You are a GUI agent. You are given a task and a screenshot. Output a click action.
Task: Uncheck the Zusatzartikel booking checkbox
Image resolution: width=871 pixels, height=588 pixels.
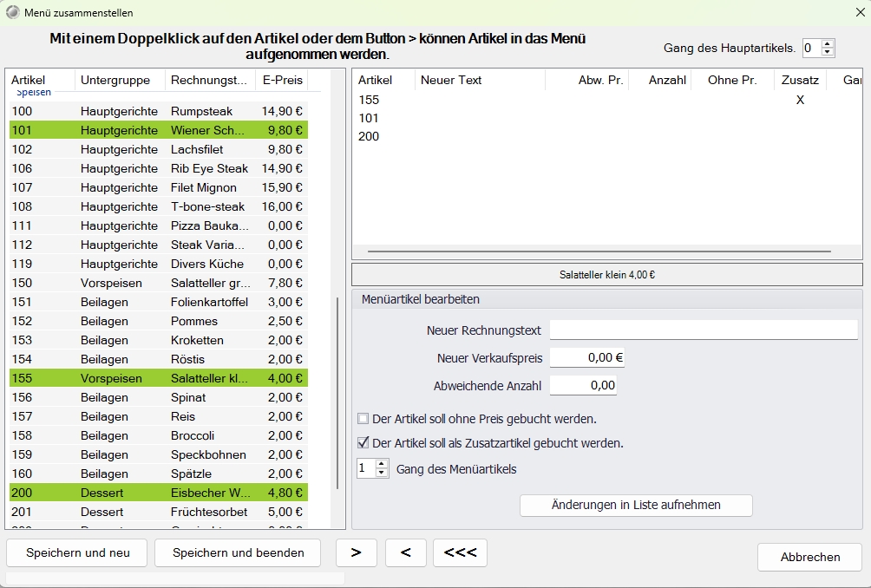363,442
